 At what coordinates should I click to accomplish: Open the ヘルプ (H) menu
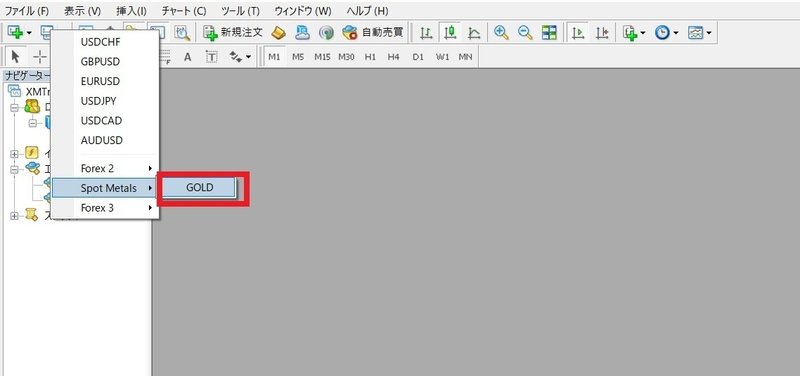coord(367,11)
